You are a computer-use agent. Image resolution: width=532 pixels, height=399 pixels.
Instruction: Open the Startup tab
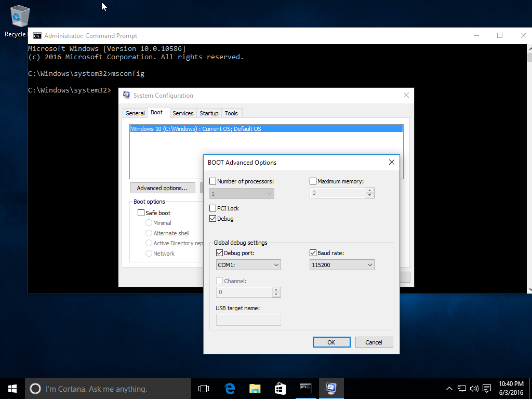coord(209,113)
